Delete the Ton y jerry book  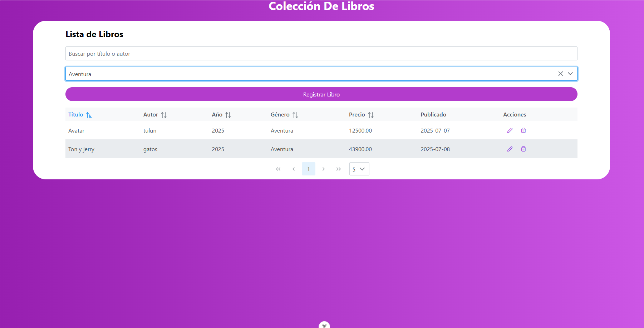523,149
